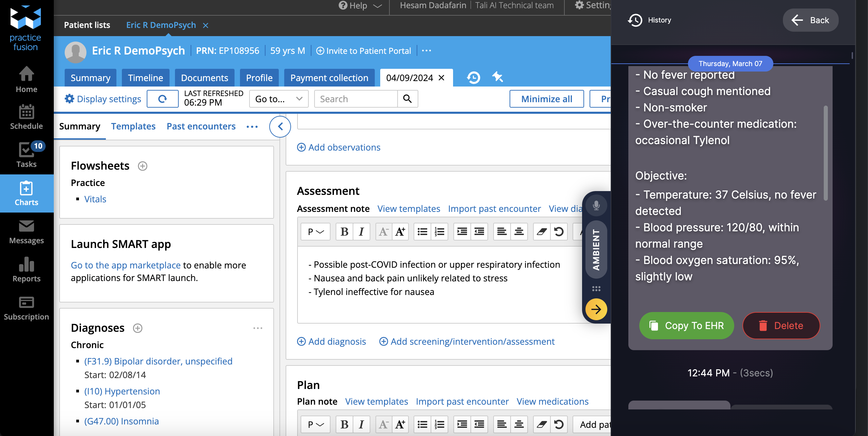Toggle bulleted list in Assessment editor
868x436 pixels.
[422, 232]
